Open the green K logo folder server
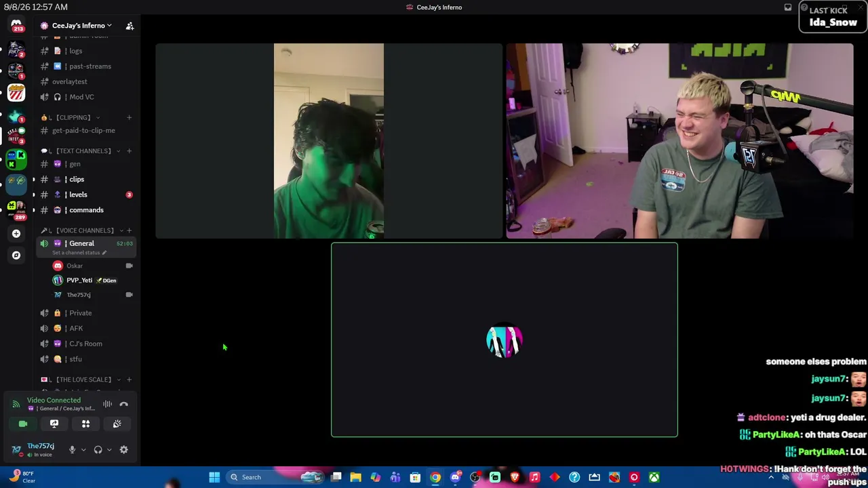The height and width of the screenshot is (488, 868). click(x=16, y=160)
